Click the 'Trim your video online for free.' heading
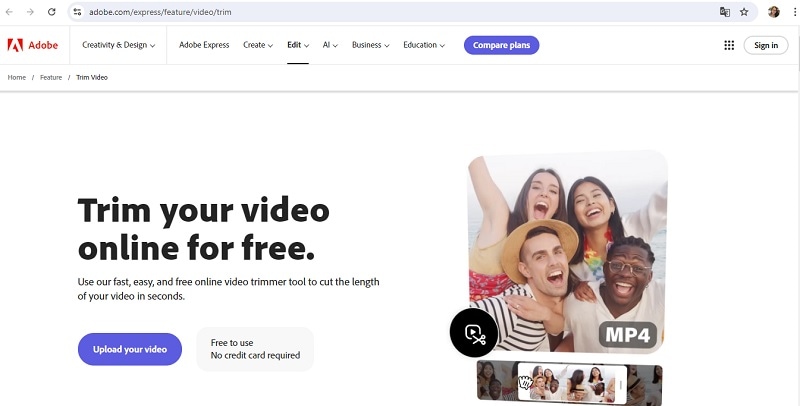The height and width of the screenshot is (406, 800). [204, 229]
